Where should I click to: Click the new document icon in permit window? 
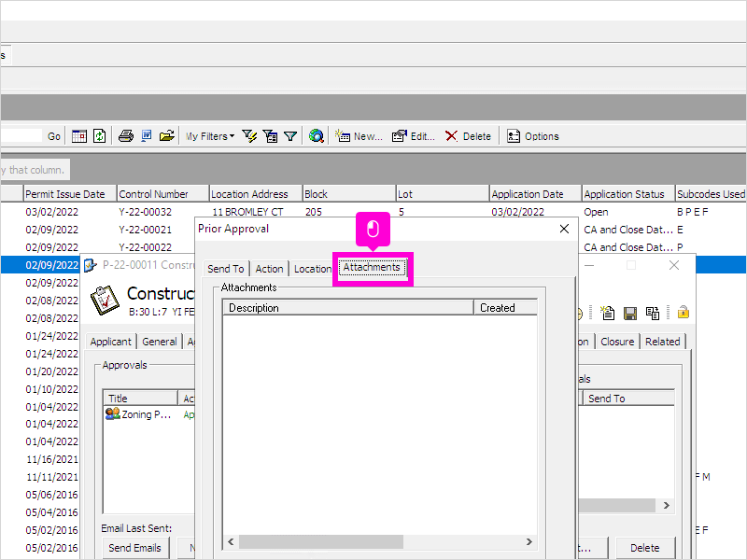[x=608, y=313]
